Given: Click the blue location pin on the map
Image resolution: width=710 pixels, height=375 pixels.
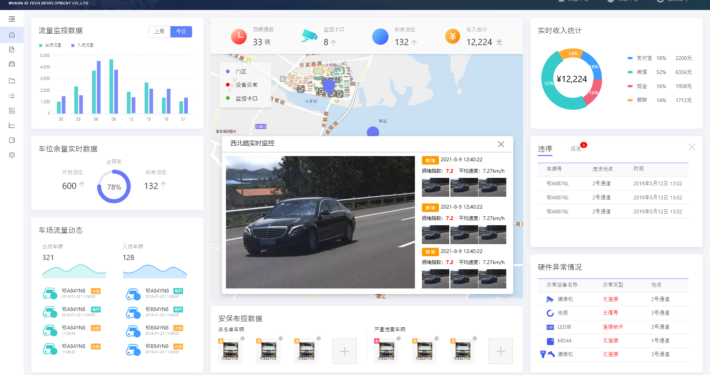Looking at the screenshot, I should (329, 86).
